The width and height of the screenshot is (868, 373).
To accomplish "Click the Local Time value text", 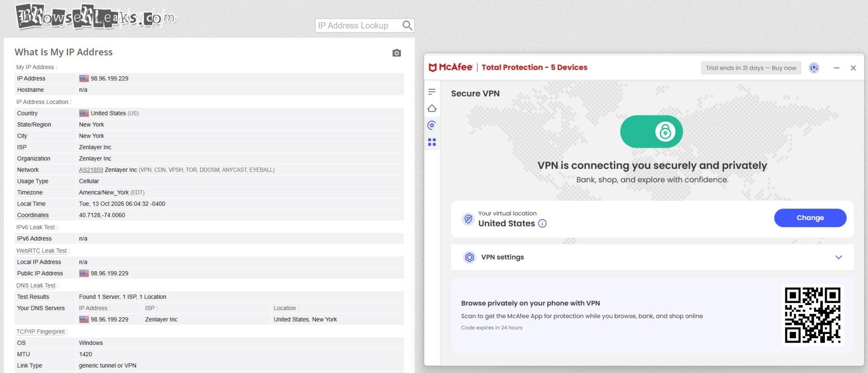I will 122,204.
